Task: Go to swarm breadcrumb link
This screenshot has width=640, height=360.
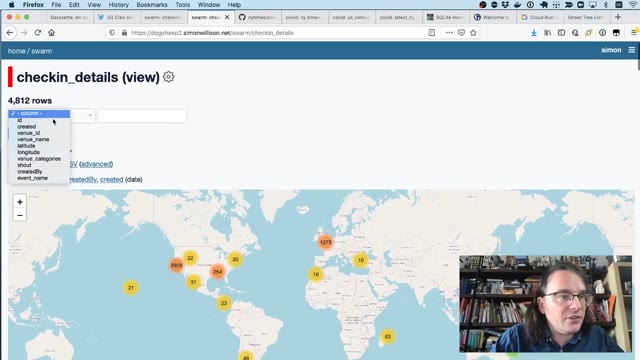Action: (x=42, y=51)
